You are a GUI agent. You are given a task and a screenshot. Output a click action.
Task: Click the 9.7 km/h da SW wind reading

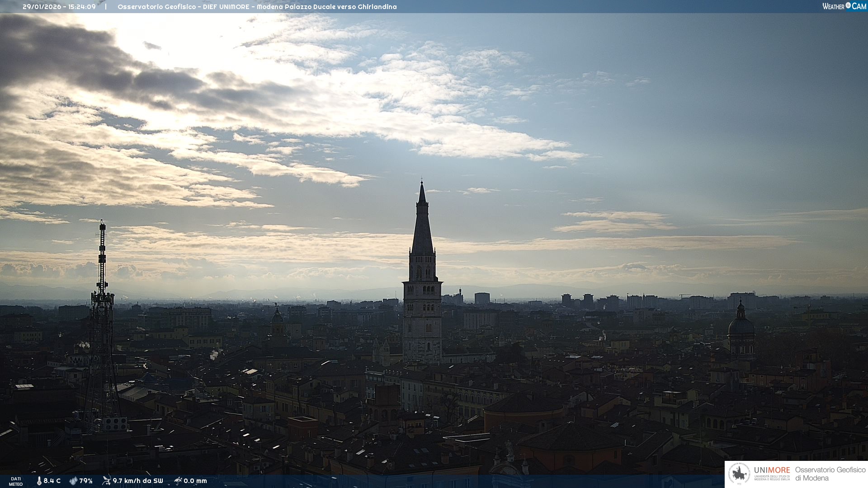(138, 481)
